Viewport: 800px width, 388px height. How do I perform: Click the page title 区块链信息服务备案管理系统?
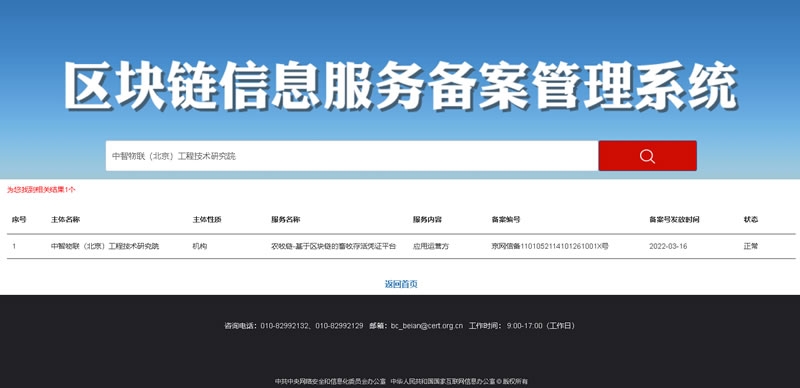(401, 86)
